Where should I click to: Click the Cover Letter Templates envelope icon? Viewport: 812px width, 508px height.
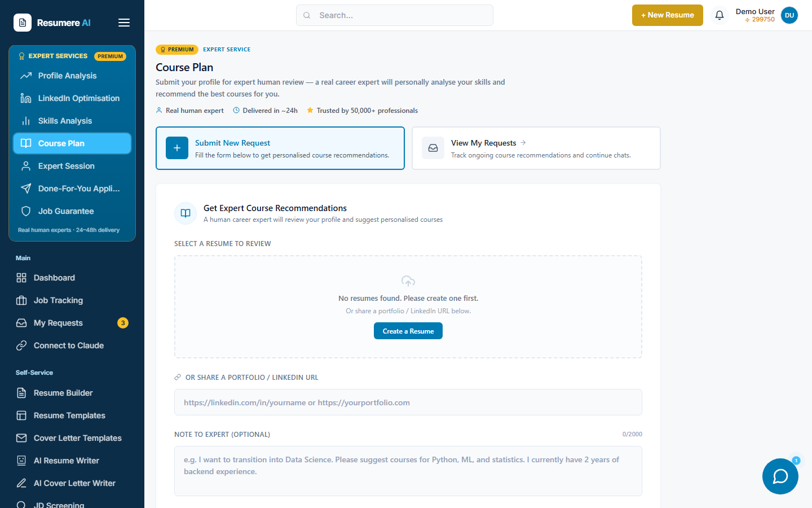pos(21,438)
